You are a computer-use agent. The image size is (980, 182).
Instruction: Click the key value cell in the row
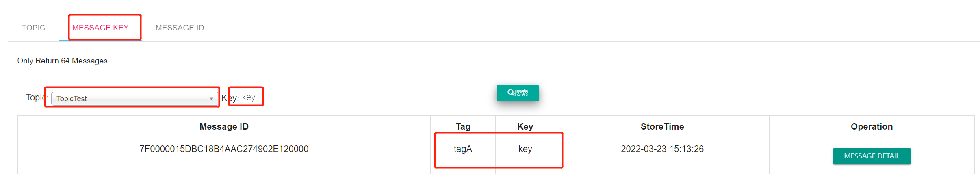click(x=525, y=149)
